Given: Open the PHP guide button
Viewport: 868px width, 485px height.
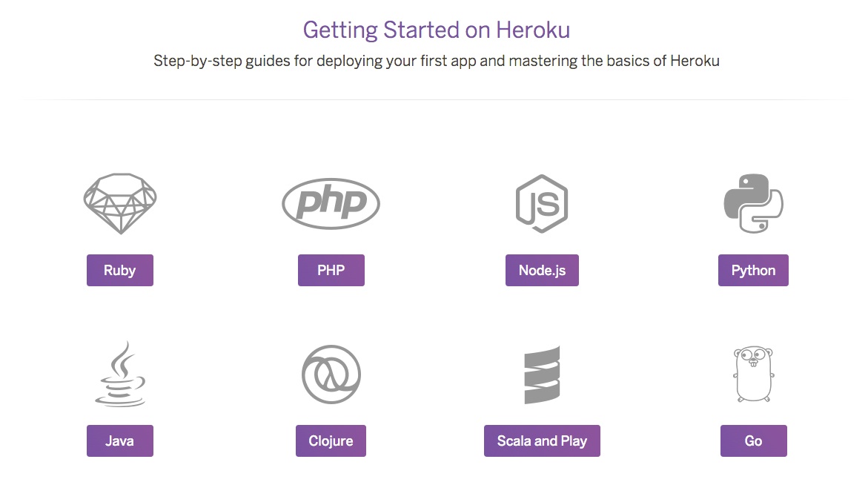Looking at the screenshot, I should click(331, 270).
